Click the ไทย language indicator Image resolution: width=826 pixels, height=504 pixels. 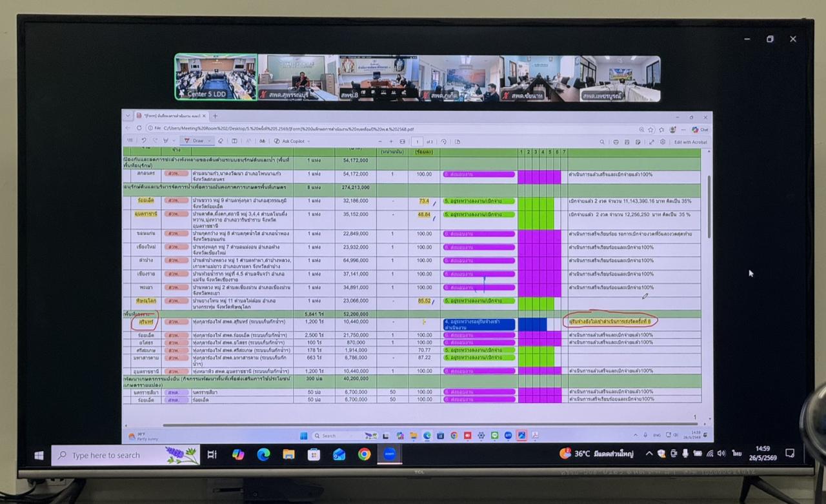(737, 454)
